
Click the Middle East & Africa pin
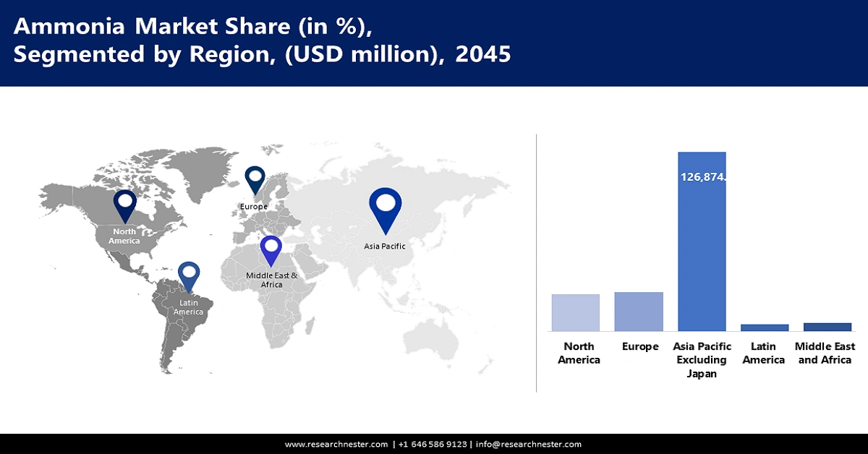271,250
